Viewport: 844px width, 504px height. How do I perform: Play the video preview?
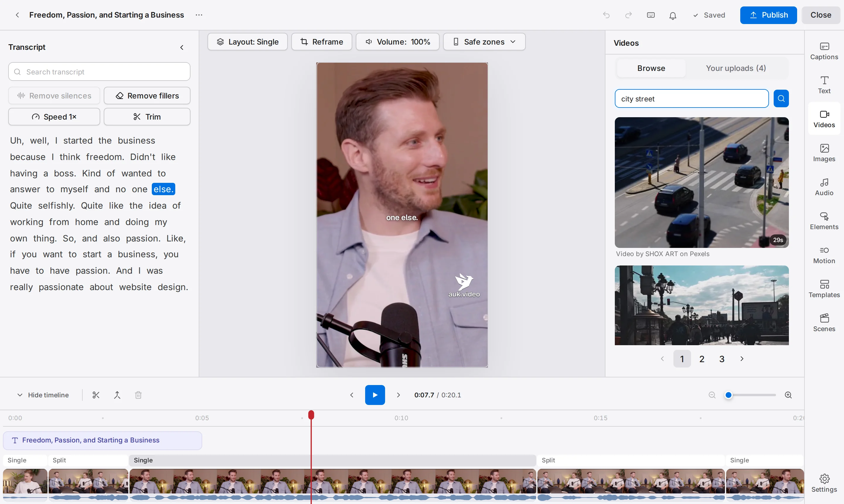click(x=375, y=395)
